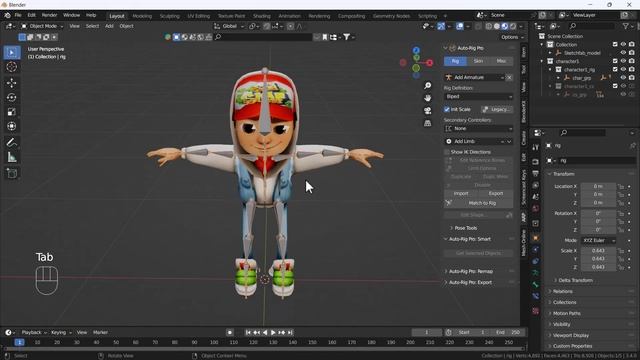640x360 pixels.
Task: Open the Tool properties tab icon
Action: click(536, 148)
